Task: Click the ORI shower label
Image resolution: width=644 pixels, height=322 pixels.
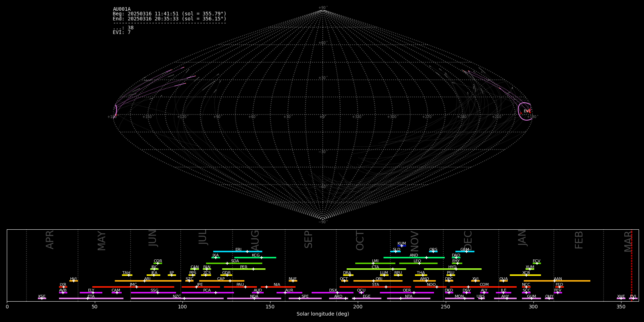Action: click(379, 279)
